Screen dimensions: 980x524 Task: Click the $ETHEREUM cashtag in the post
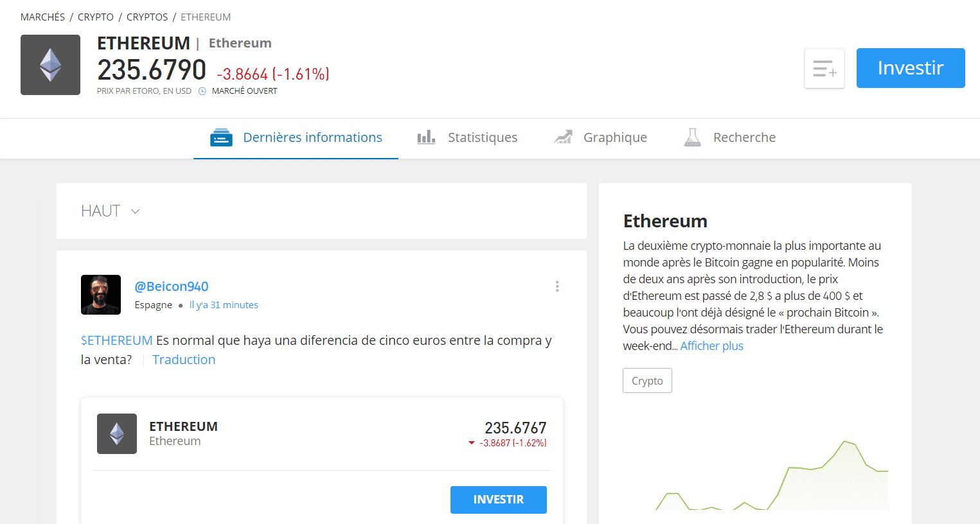pyautogui.click(x=117, y=340)
